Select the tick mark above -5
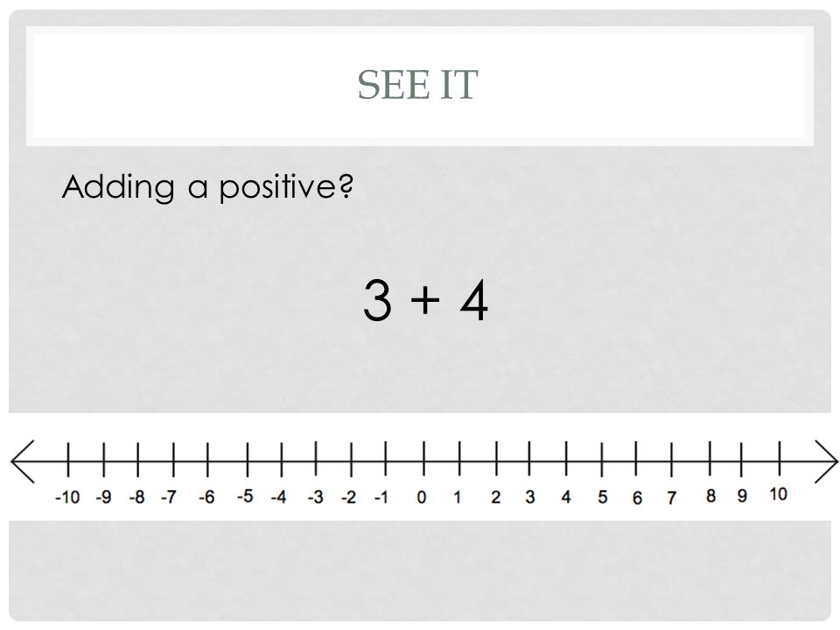 248,458
